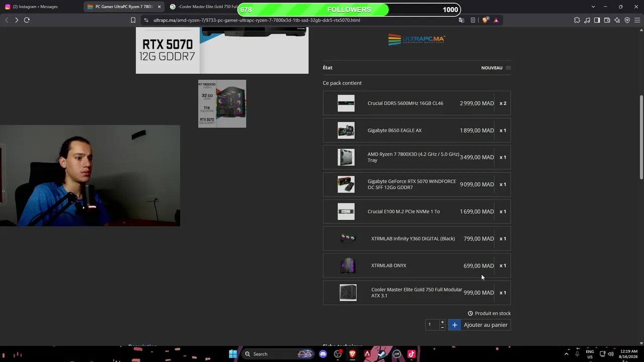Viewport: 644px width, 362px height.
Task: Select the PC Gamer UltraPC Ryzen 7 tab
Action: [123, 7]
